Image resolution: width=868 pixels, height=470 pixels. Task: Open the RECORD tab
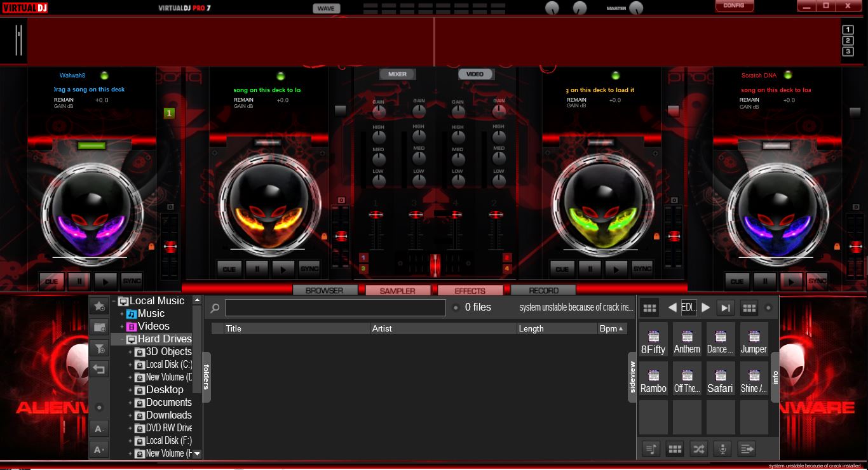(543, 290)
